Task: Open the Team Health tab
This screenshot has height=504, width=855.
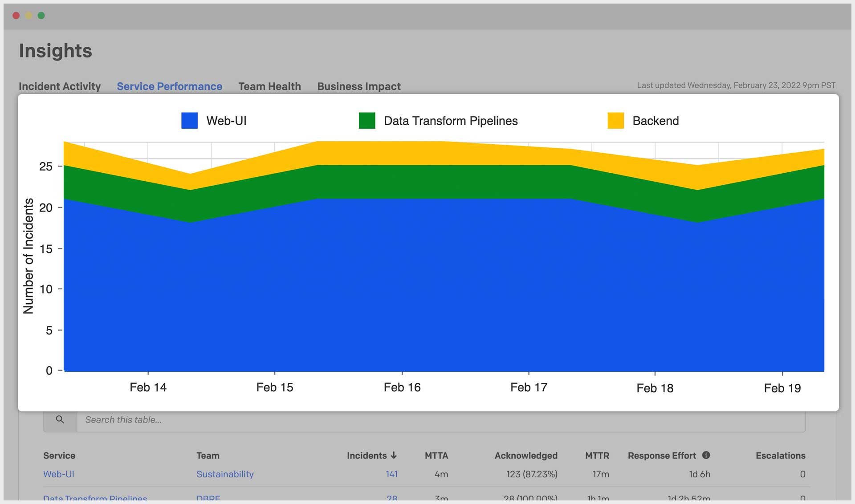Action: click(269, 86)
